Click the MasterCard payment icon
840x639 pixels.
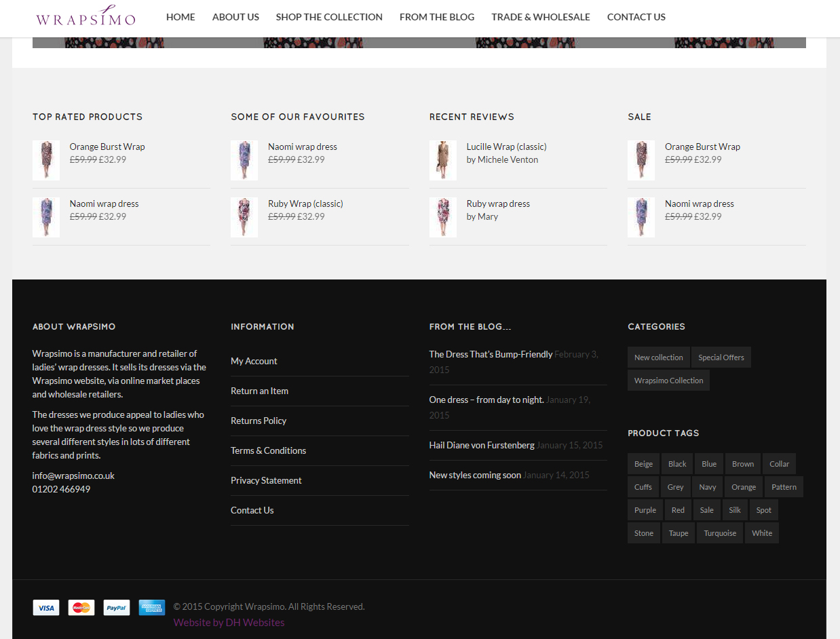[x=81, y=608]
